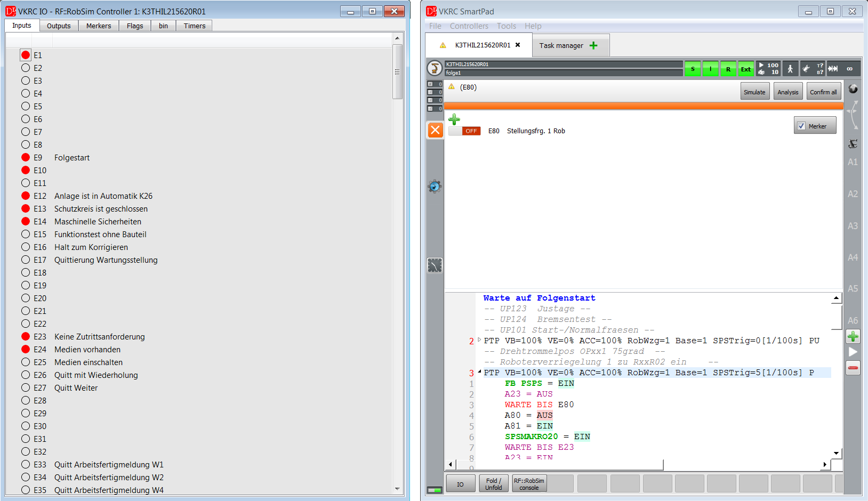868x501 pixels.
Task: Select the 'WARTE BIS E80' code line
Action: tap(539, 405)
